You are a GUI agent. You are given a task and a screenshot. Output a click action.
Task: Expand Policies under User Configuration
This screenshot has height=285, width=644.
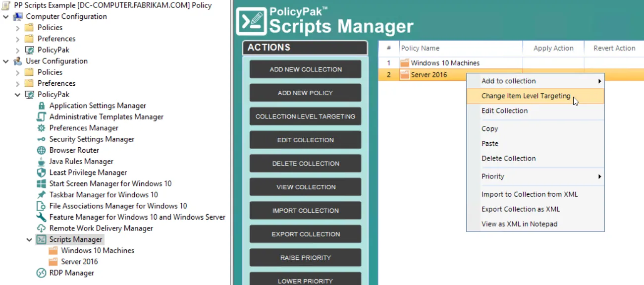[x=18, y=72]
